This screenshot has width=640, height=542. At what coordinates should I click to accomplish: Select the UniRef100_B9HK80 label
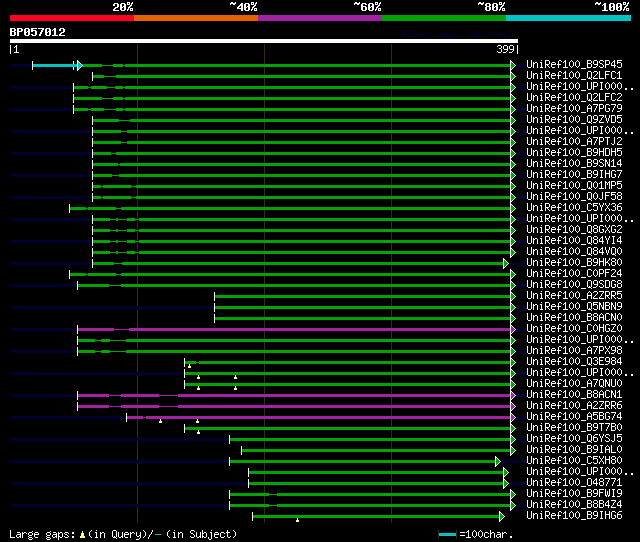(574, 263)
